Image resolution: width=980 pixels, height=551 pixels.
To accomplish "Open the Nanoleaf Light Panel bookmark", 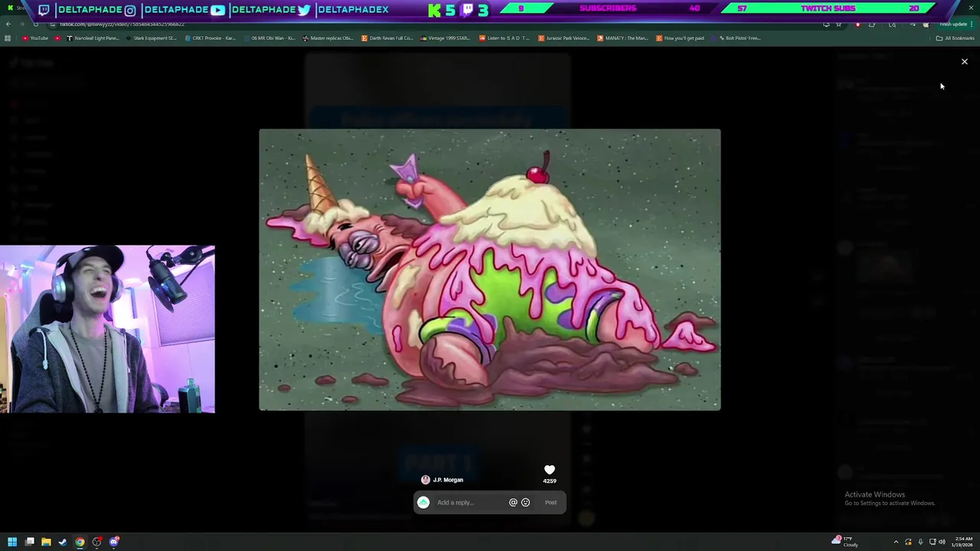I will click(93, 38).
